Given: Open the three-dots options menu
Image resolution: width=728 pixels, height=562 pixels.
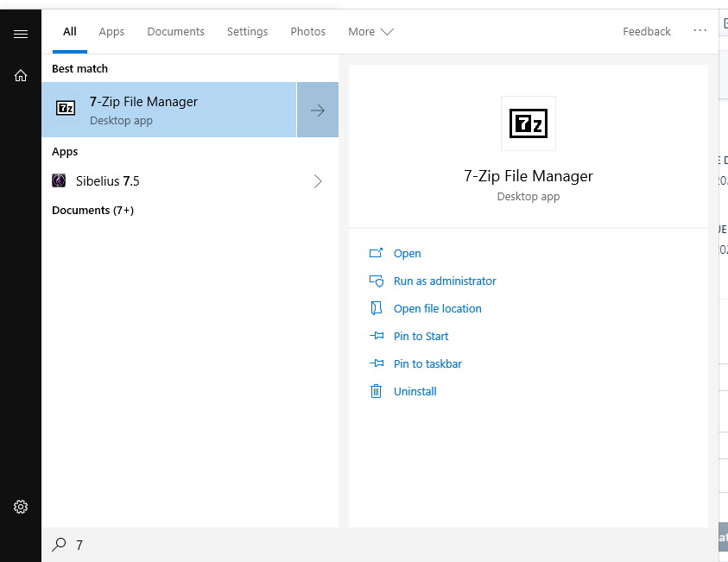Looking at the screenshot, I should coord(700,30).
